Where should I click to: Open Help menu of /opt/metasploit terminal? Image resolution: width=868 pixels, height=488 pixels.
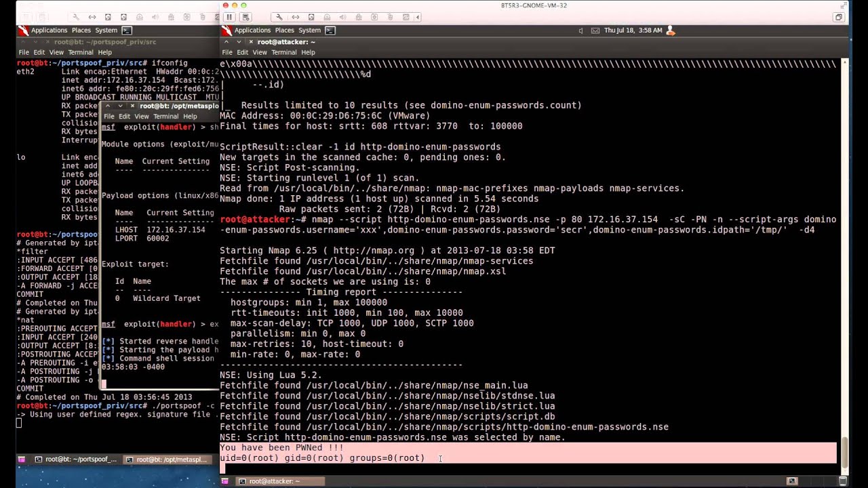tap(190, 117)
